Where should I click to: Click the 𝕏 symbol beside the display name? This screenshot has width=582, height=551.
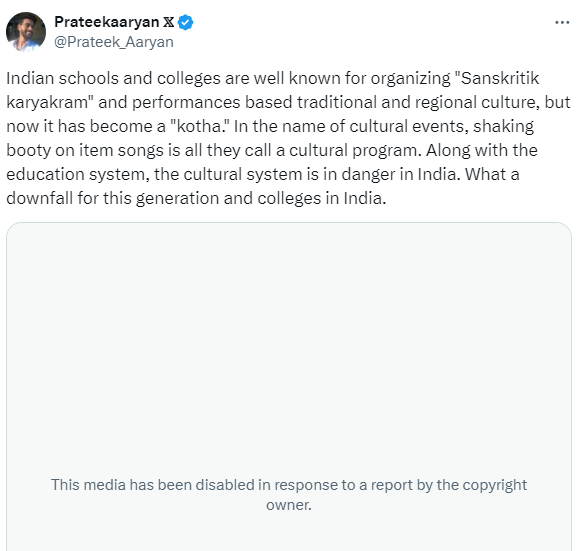tap(169, 22)
